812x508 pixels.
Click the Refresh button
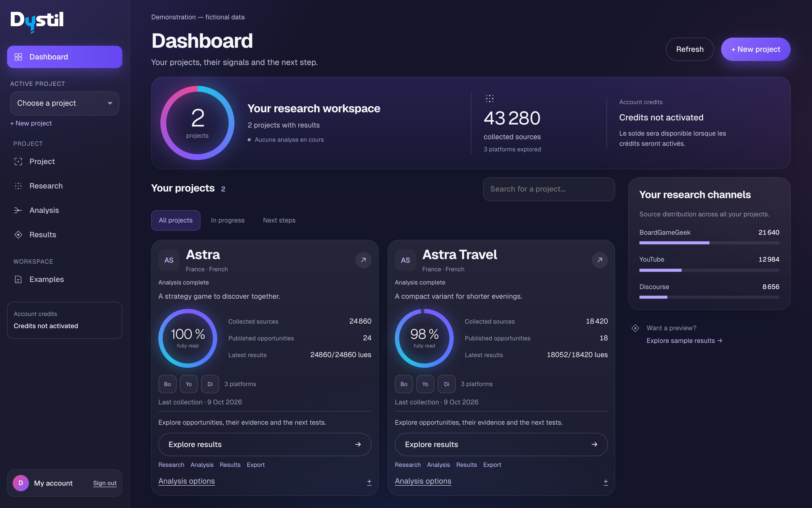pyautogui.click(x=689, y=49)
